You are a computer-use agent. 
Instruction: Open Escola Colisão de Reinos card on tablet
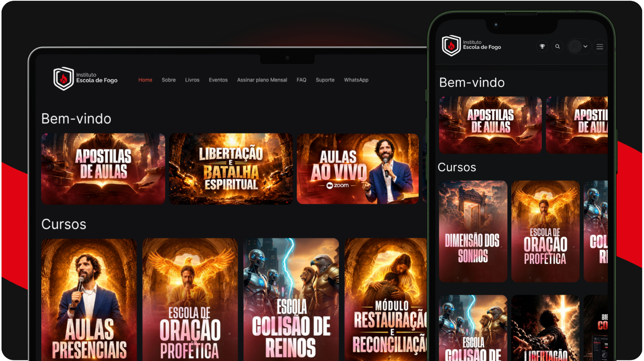pyautogui.click(x=291, y=299)
